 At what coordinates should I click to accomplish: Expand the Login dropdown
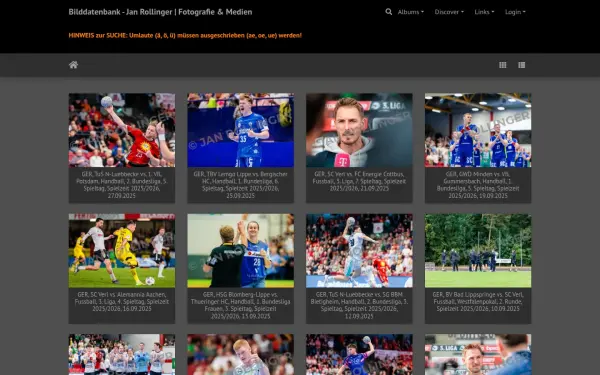[515, 12]
